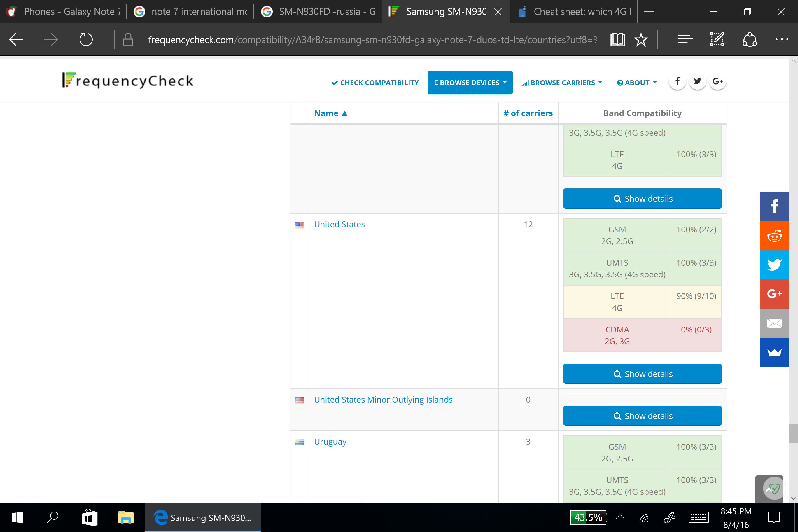798x532 pixels.
Task: Open Edge reading view icon
Action: [x=617, y=40]
